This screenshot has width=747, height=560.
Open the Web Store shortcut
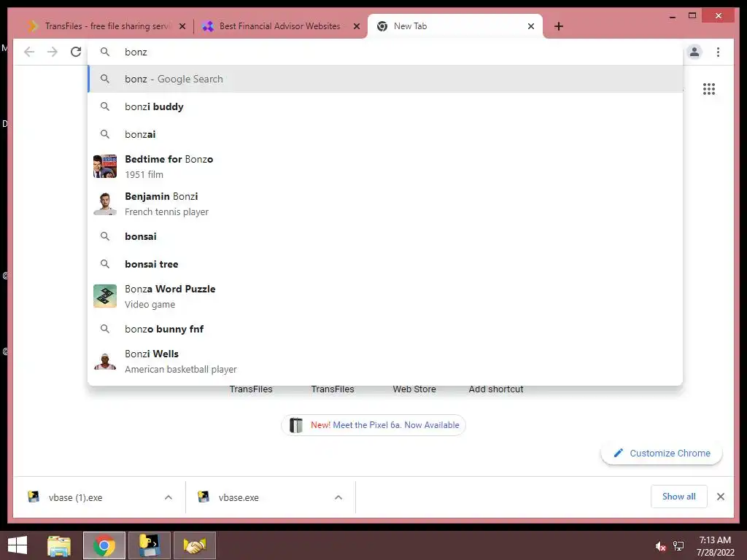[414, 389]
